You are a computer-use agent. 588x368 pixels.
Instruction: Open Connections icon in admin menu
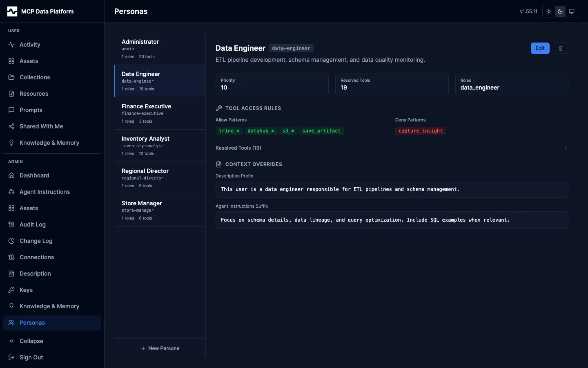coord(11,257)
